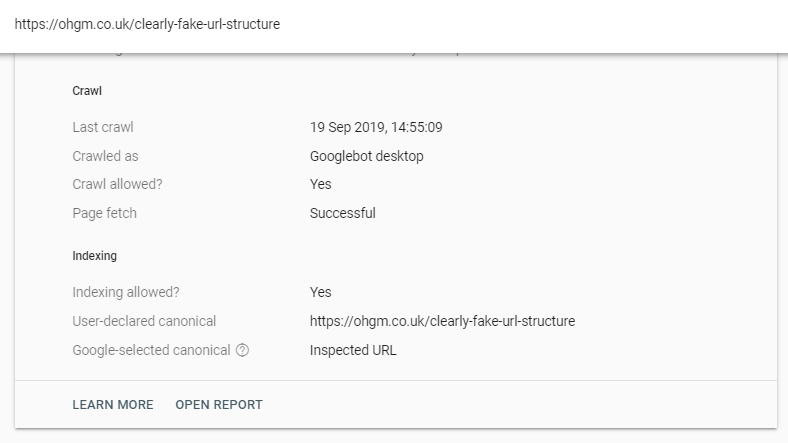Click the Last crawl label
The width and height of the screenshot is (788, 443).
(x=103, y=128)
